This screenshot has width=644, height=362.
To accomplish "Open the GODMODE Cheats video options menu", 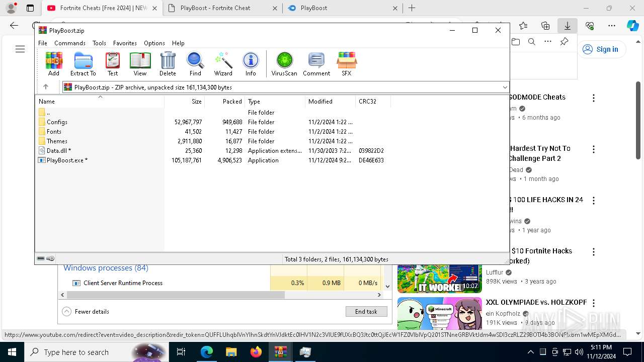I will pyautogui.click(x=594, y=98).
